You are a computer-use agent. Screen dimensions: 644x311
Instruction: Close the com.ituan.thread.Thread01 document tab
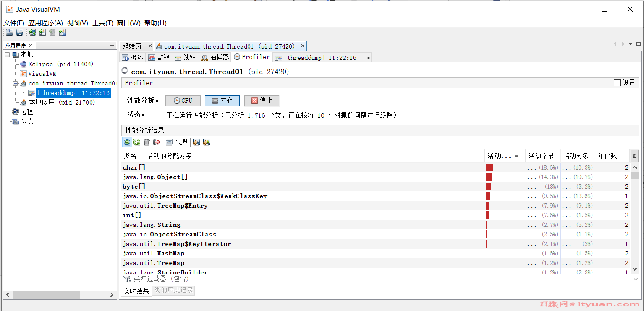[303, 46]
